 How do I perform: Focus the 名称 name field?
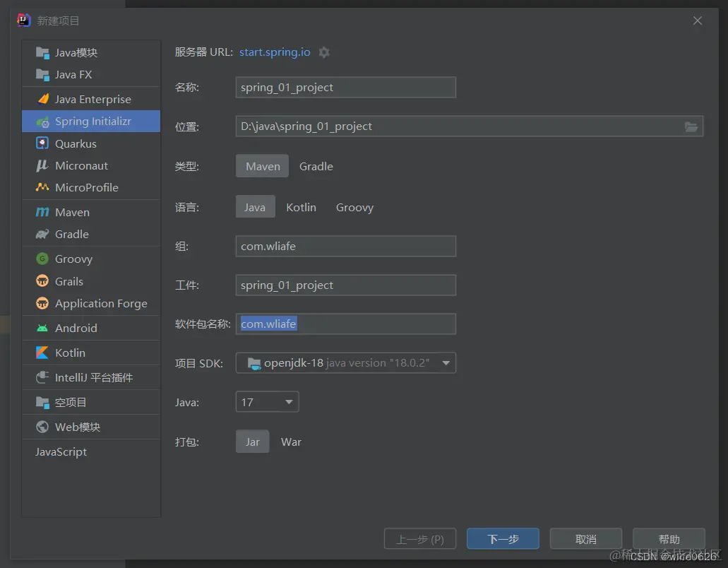(x=346, y=88)
